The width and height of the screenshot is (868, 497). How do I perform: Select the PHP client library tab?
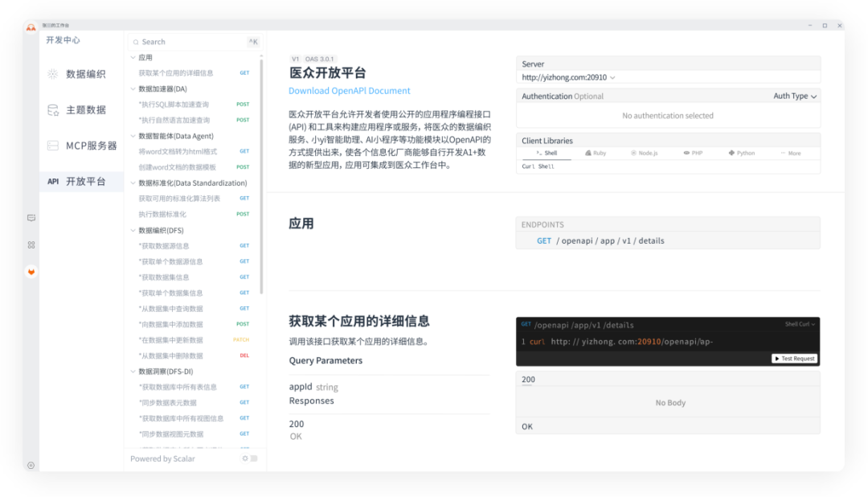(693, 154)
